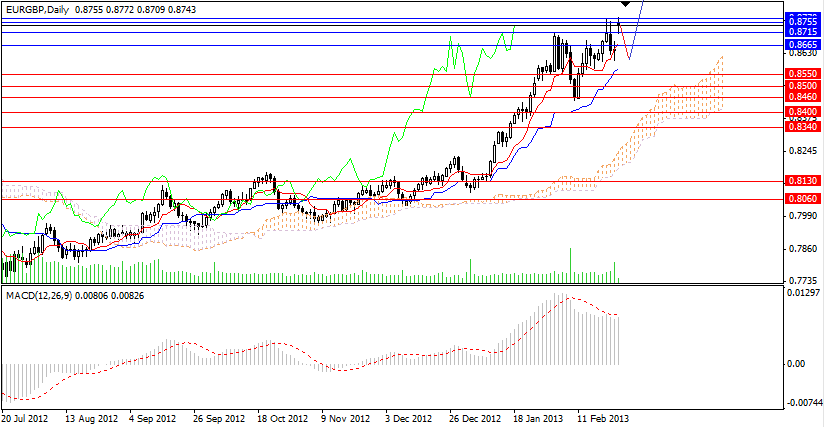Select the 0.8715 blue price level tag
The image size is (824, 427).
(x=800, y=32)
